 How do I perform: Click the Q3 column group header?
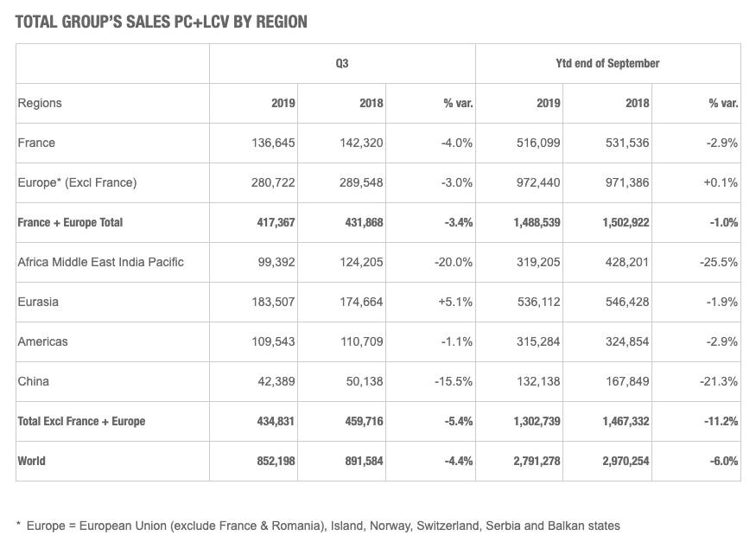pos(342,63)
